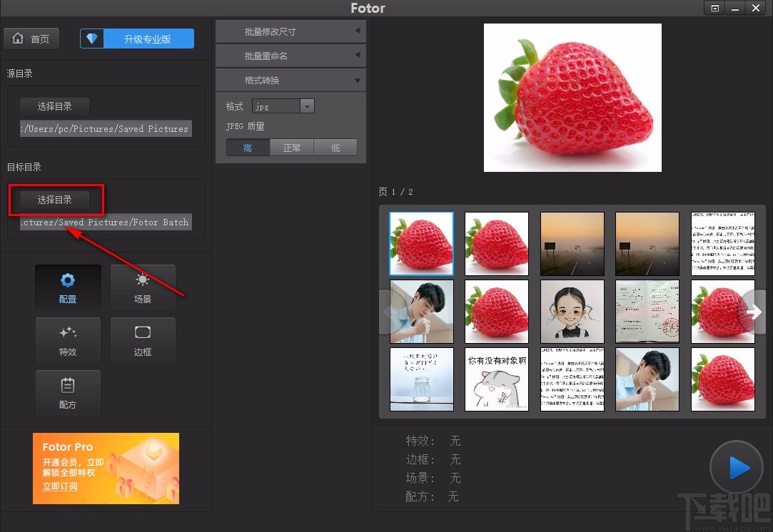Viewport: 773px width, 532px height.
Task: Click the 边框: 无 status text
Action: pyautogui.click(x=433, y=459)
